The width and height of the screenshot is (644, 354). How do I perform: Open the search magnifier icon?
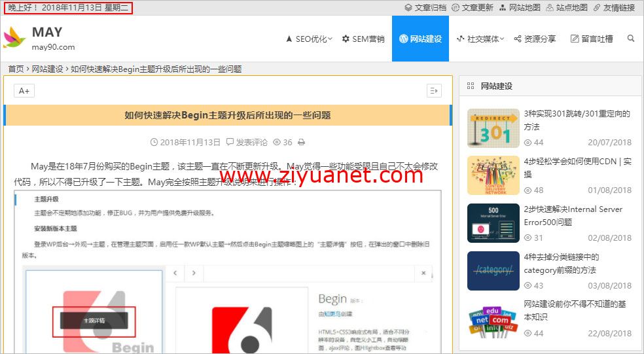[x=631, y=39]
